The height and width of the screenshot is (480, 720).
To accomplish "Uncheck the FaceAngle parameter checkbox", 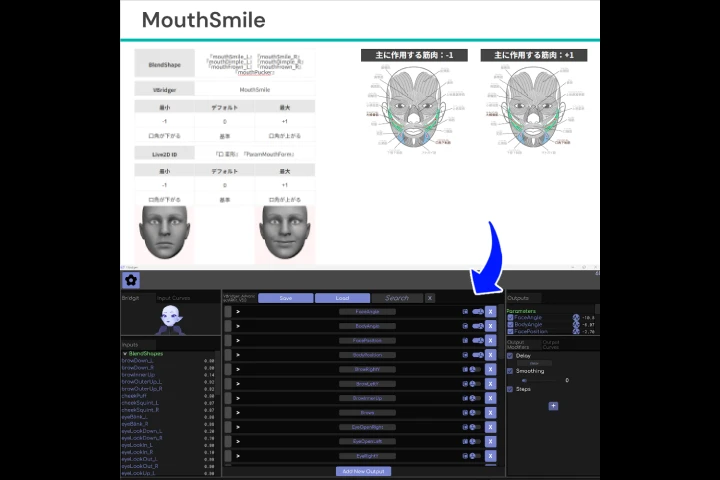I will click(x=510, y=317).
